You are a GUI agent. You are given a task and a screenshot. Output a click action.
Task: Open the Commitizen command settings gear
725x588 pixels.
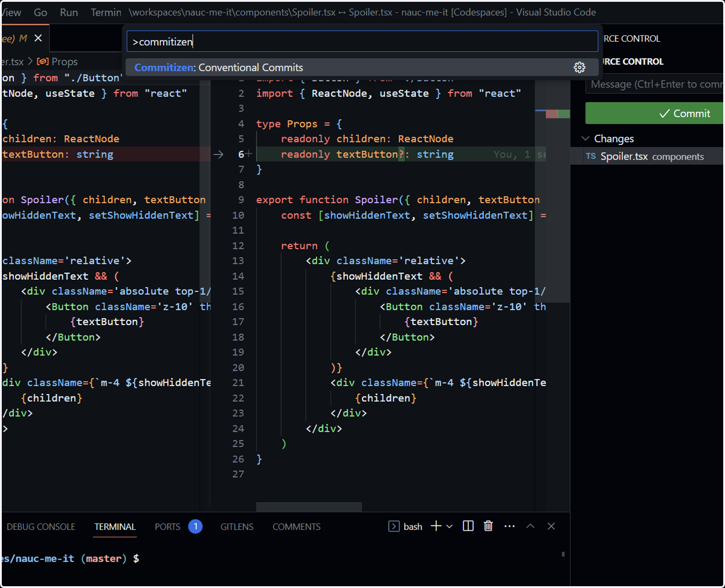click(x=579, y=67)
